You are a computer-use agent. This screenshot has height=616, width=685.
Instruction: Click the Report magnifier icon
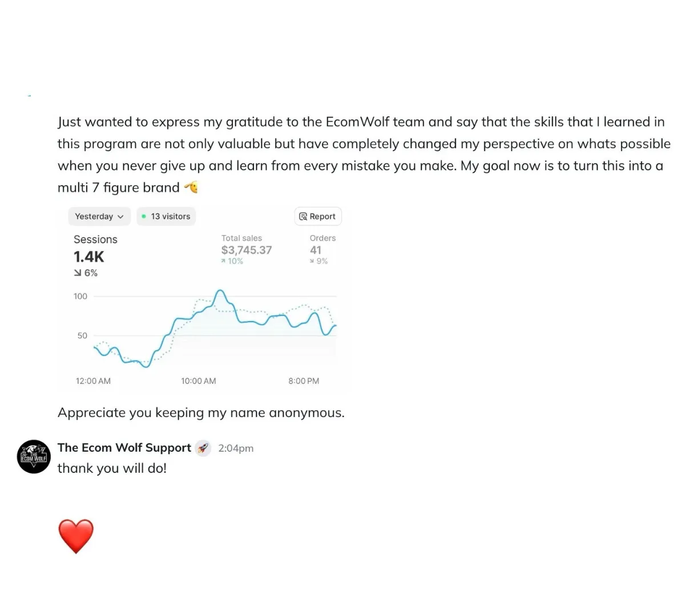tap(303, 216)
